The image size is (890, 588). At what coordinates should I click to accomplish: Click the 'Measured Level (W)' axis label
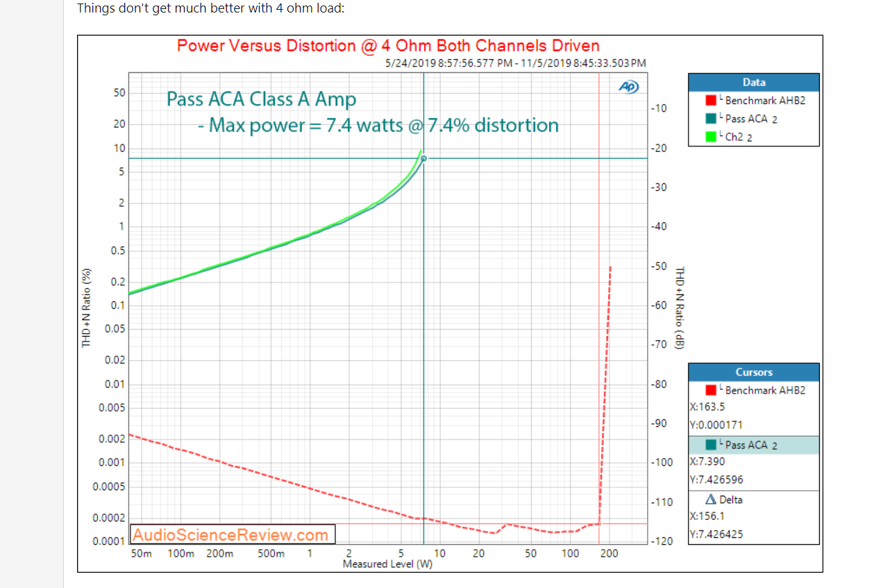[x=387, y=564]
